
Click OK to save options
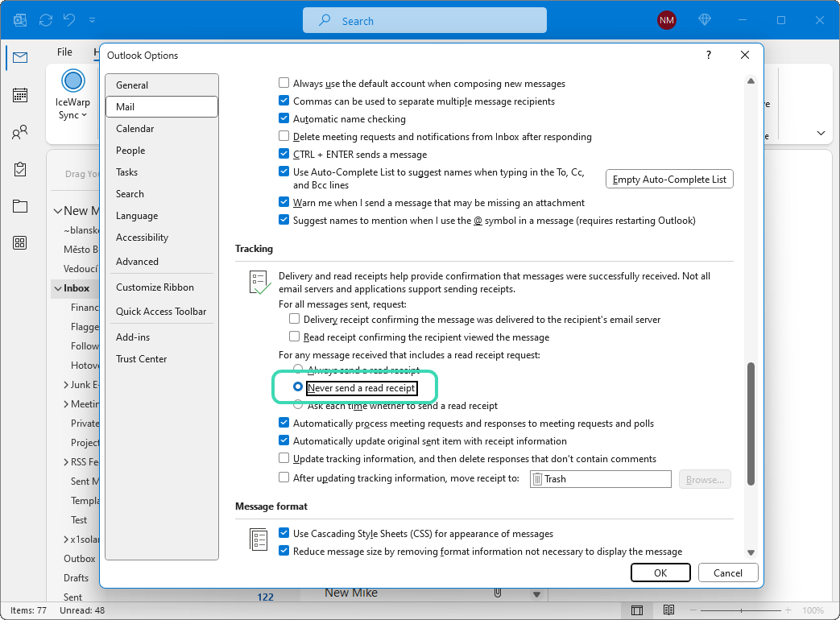[x=660, y=573]
